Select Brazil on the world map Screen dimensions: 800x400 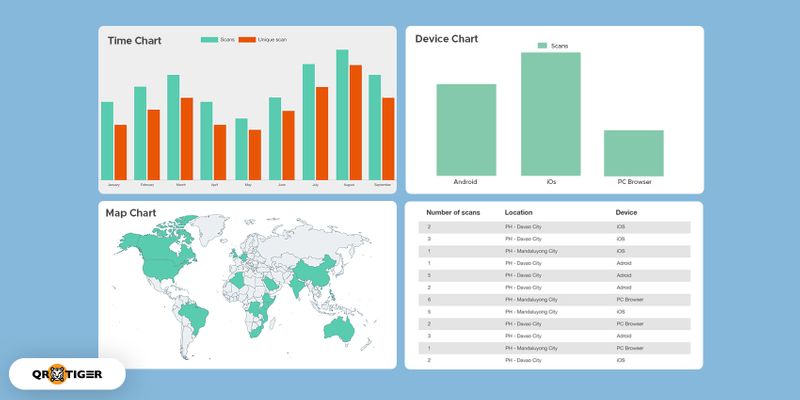pyautogui.click(x=196, y=312)
